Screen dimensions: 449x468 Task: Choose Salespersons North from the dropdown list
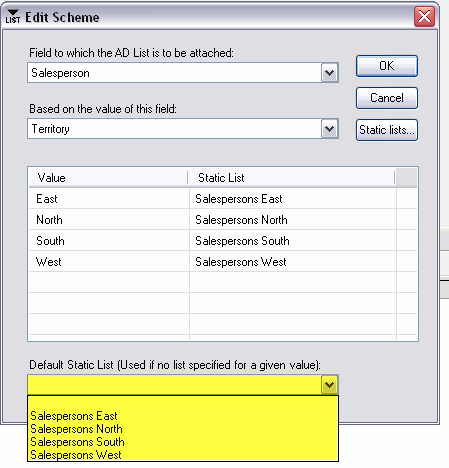coord(76,429)
